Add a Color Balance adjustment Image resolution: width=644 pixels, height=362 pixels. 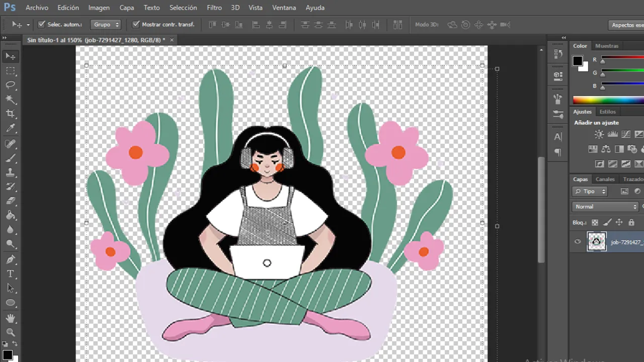[606, 149]
